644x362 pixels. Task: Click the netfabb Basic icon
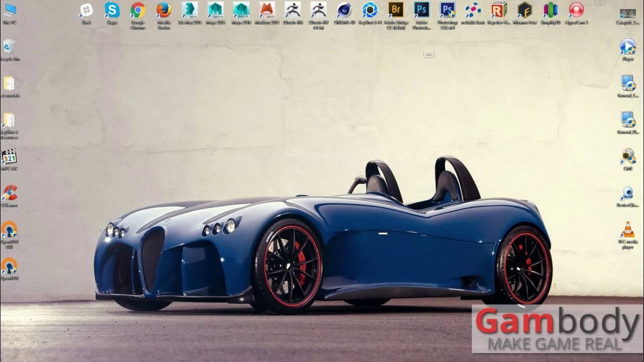pos(473,11)
